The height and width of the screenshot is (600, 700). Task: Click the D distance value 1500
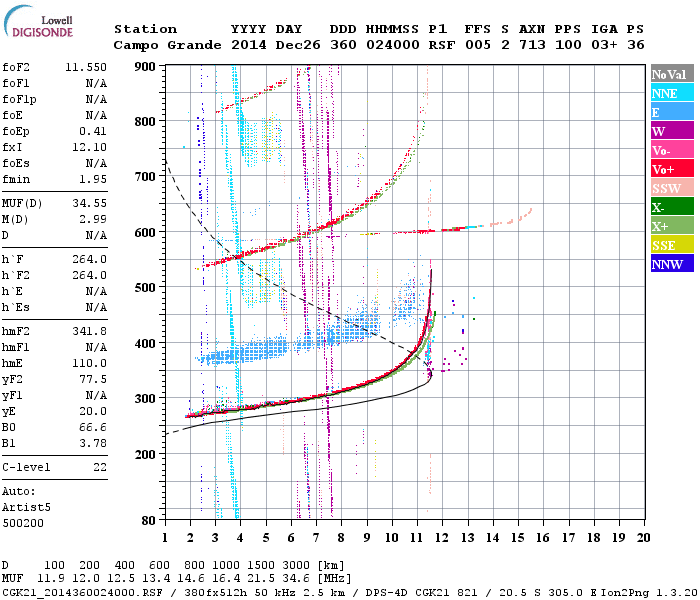pyautogui.click(x=261, y=566)
